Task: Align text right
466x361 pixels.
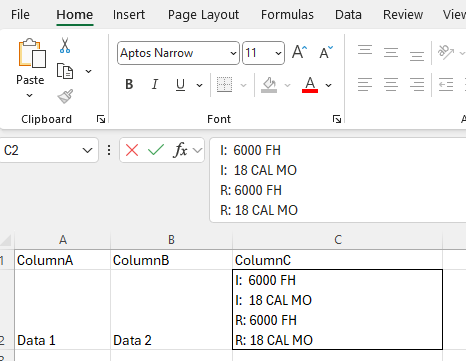Action: 417,84
